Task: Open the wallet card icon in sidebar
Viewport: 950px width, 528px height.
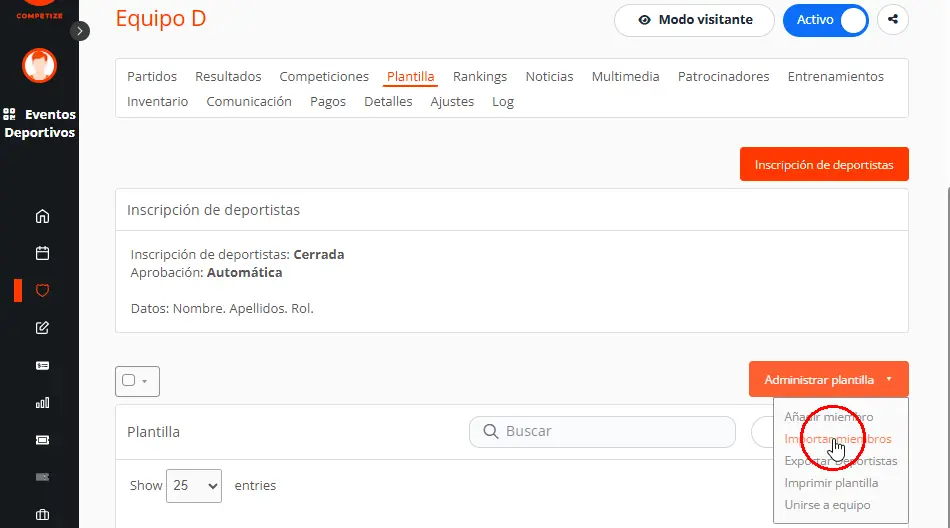Action: coord(42,477)
